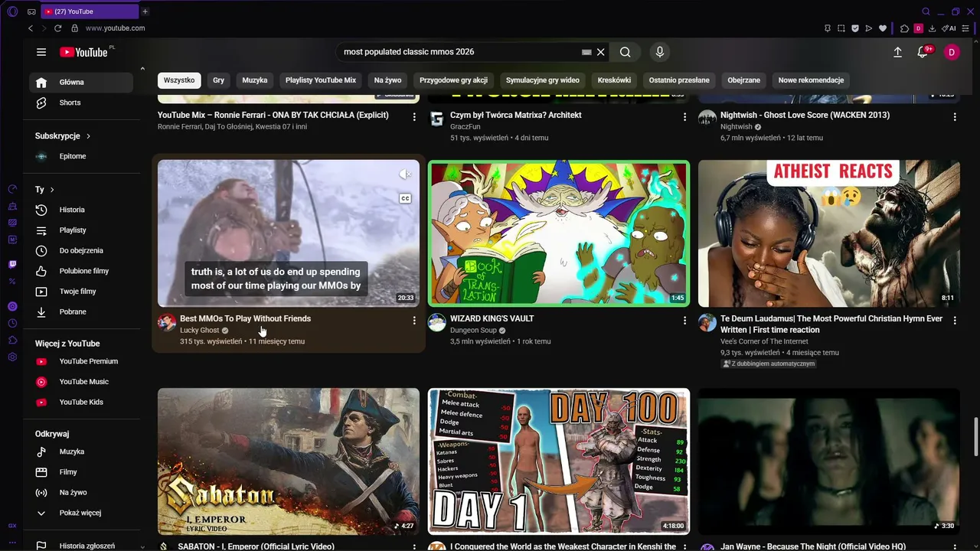Expand the Ty section
Screen dimensions: 980x551
44,190
